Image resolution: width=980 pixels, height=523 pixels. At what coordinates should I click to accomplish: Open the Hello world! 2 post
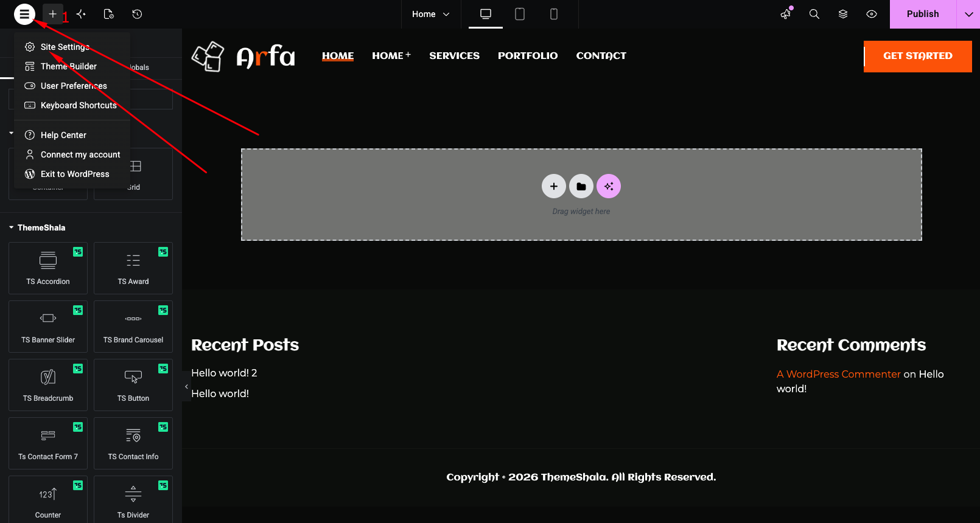(x=224, y=373)
